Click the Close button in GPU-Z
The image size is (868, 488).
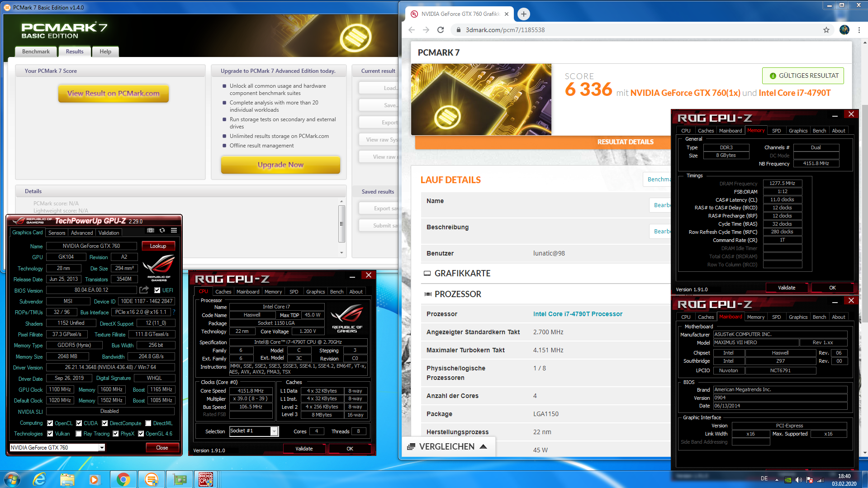click(162, 448)
